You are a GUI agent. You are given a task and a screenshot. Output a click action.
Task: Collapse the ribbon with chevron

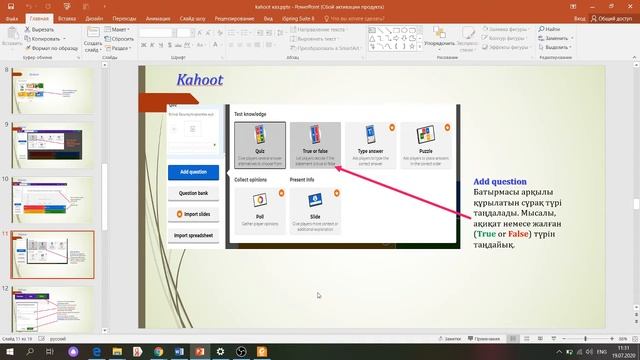click(x=634, y=58)
